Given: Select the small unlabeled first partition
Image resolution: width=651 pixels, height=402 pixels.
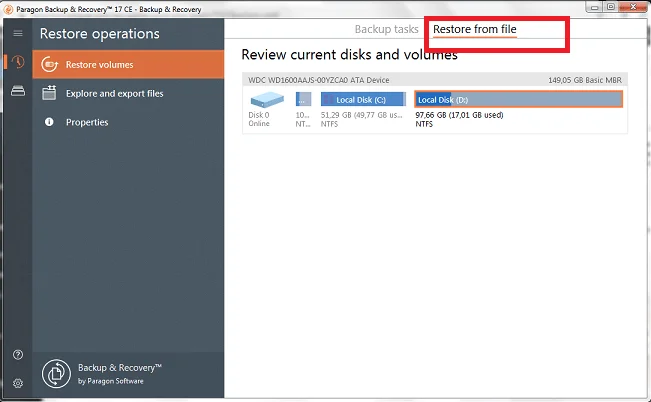Looking at the screenshot, I should click(303, 99).
